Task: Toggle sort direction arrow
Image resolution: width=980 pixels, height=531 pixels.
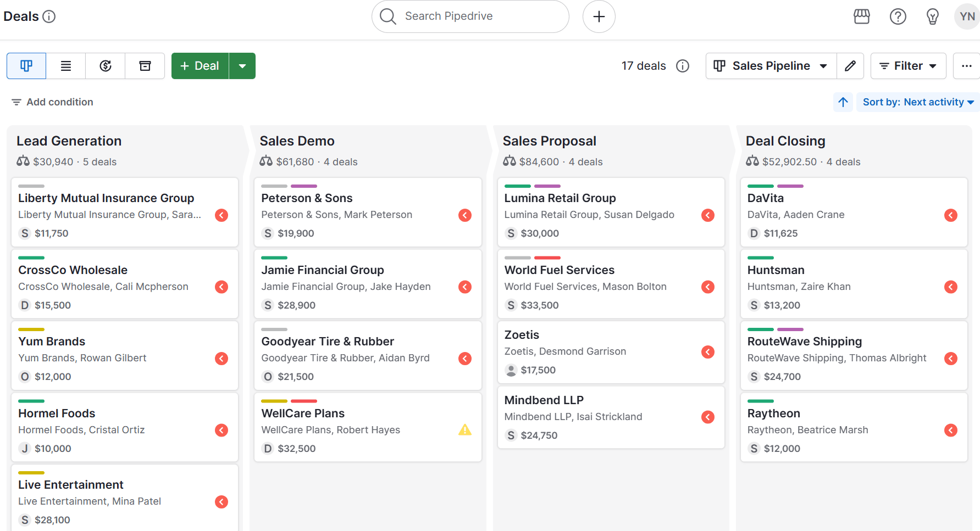Action: (843, 102)
